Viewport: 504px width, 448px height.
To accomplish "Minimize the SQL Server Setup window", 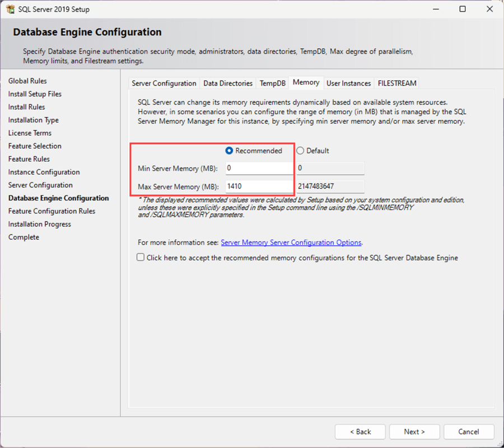I will pos(436,9).
